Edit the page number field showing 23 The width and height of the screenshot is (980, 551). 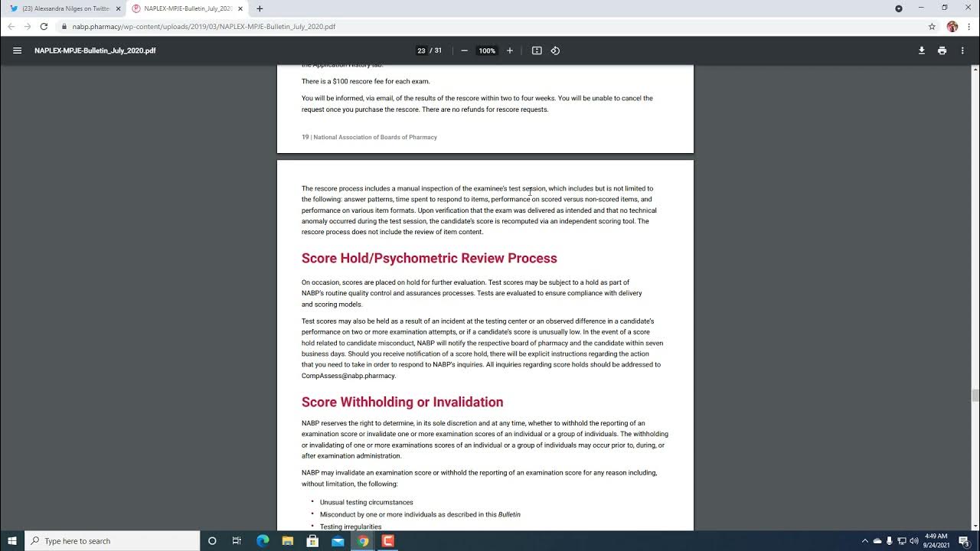click(421, 51)
